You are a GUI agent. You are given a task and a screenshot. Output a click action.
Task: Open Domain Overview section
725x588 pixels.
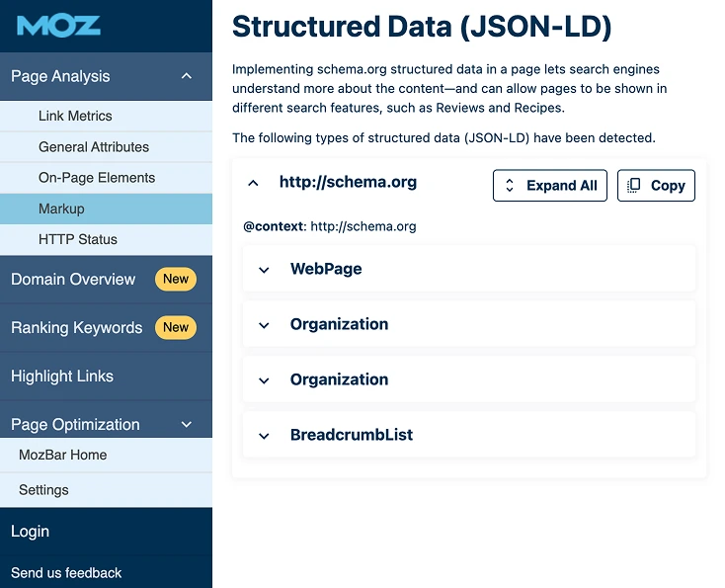(x=73, y=279)
